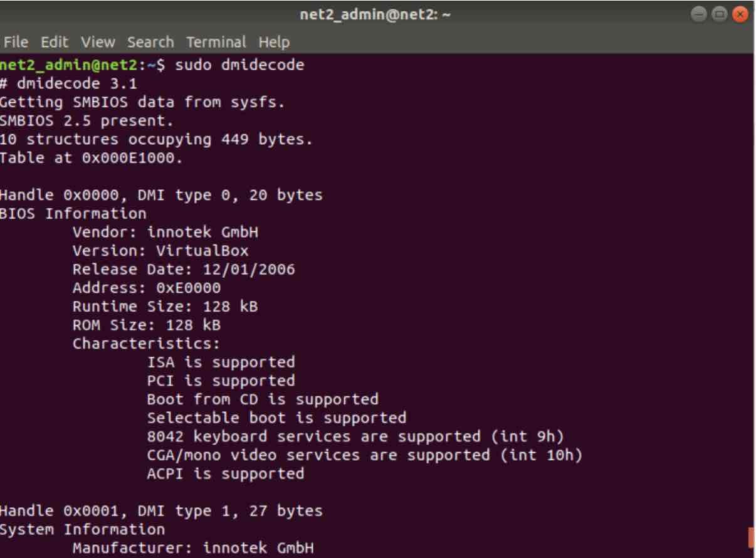Click the 'Vendor: innotek GmbH' line
Screen dimensions: 756x558
(165, 233)
